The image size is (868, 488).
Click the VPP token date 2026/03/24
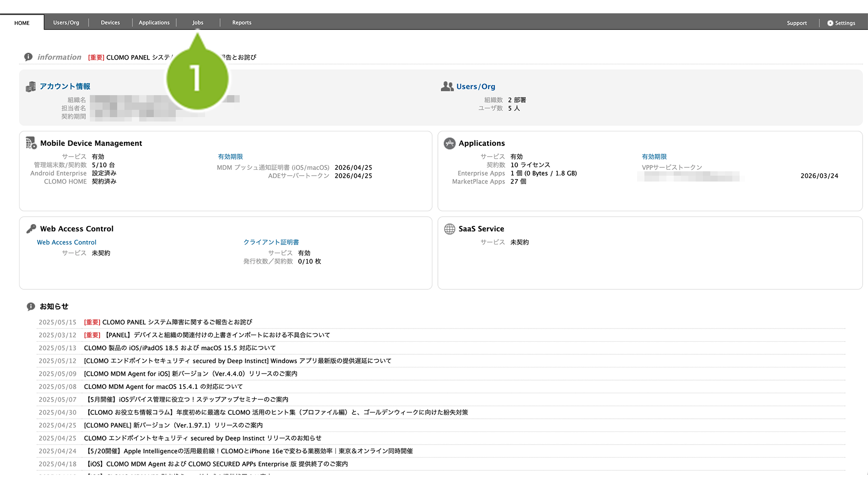point(819,176)
